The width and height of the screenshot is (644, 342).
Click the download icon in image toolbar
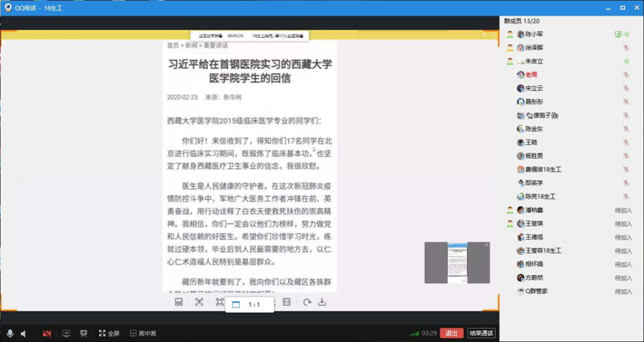(322, 302)
